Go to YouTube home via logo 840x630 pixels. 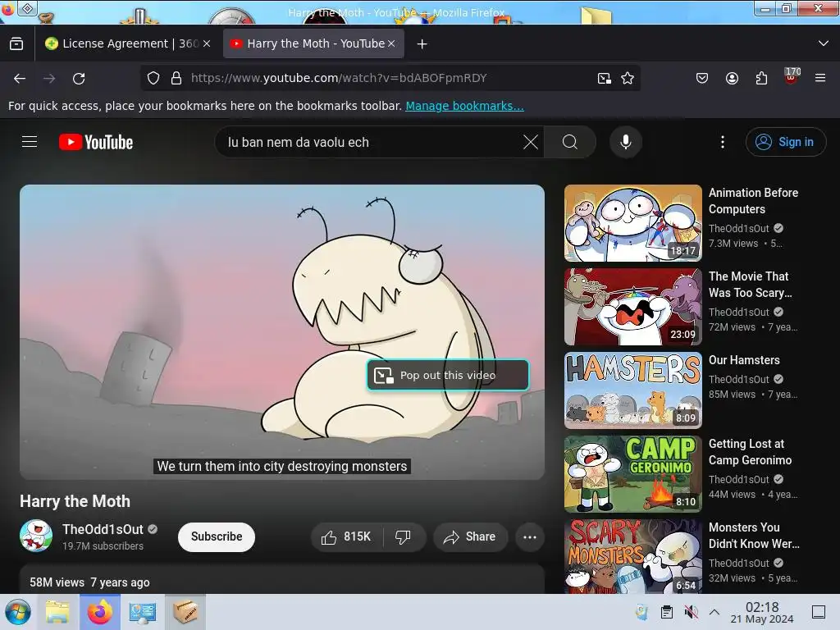click(96, 142)
